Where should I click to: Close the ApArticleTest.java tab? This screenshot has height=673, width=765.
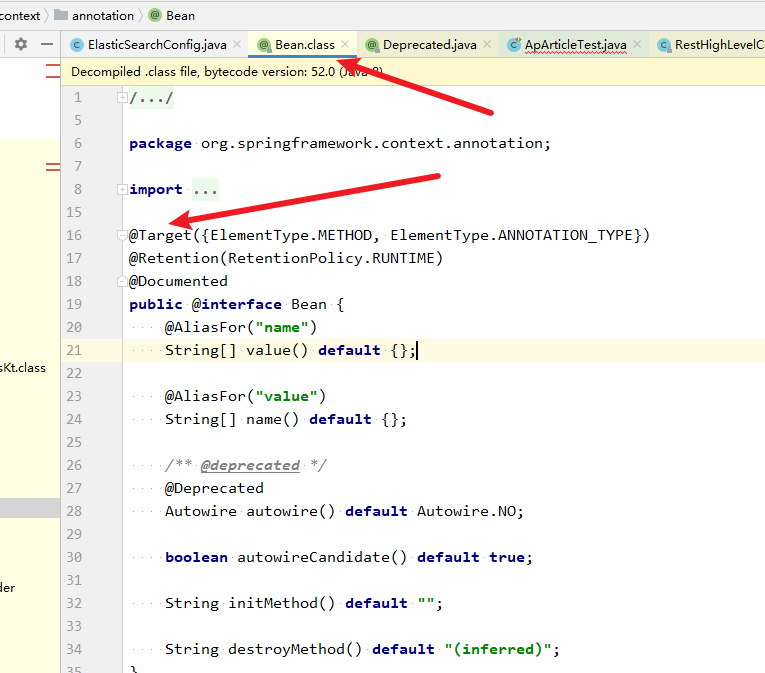coord(637,44)
